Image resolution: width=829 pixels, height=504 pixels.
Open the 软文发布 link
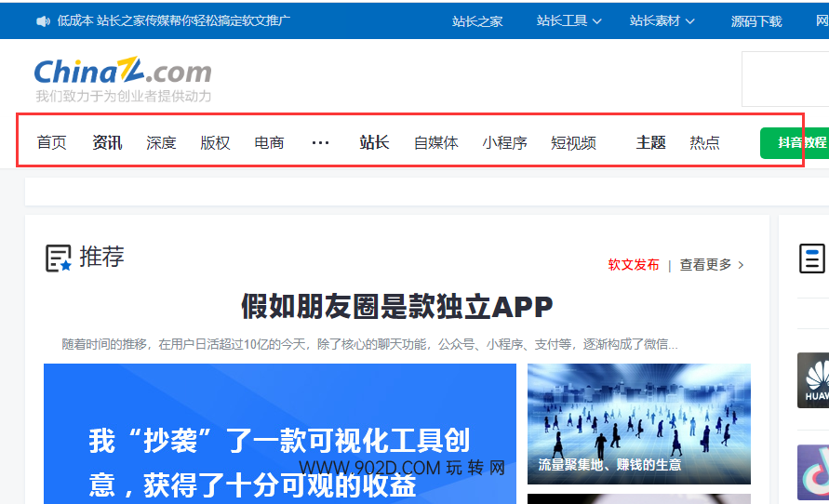pos(634,265)
